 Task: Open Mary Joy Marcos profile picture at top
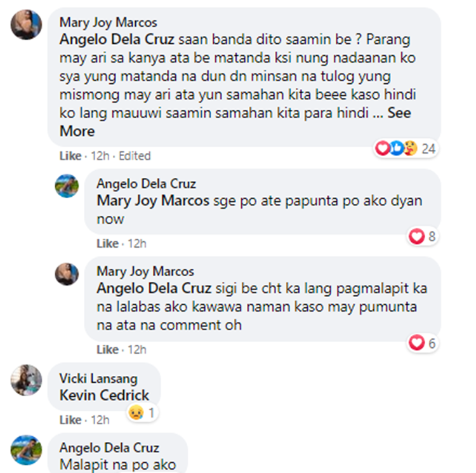pos(26,25)
